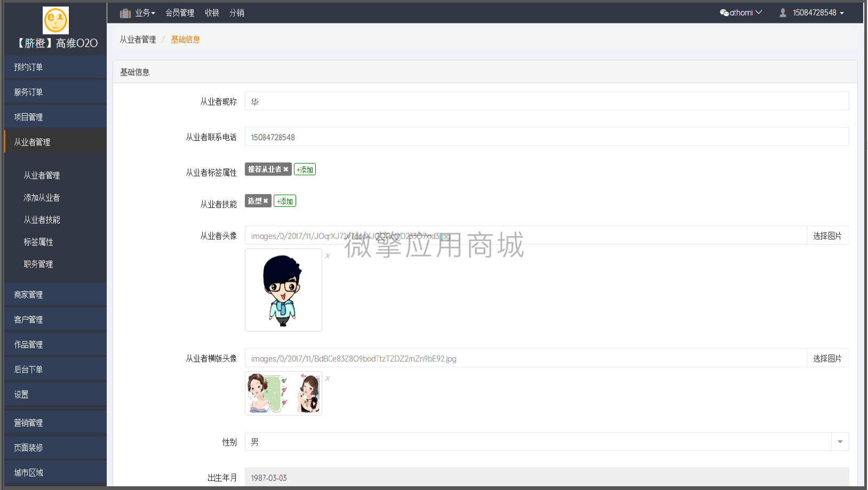Image resolution: width=868 pixels, height=490 pixels.
Task: Delete the horizontal thumbnail with its x icon
Action: click(328, 379)
